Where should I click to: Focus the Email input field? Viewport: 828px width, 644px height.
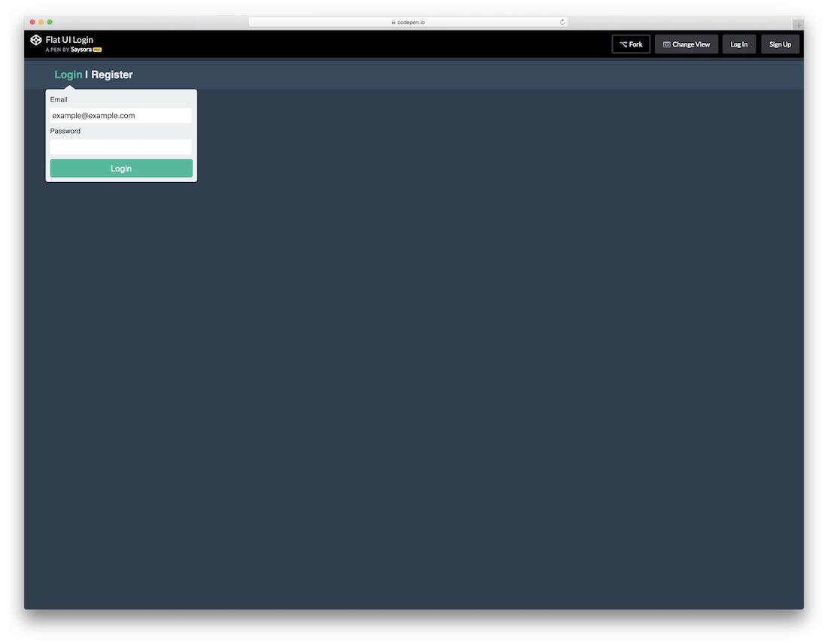click(120, 116)
